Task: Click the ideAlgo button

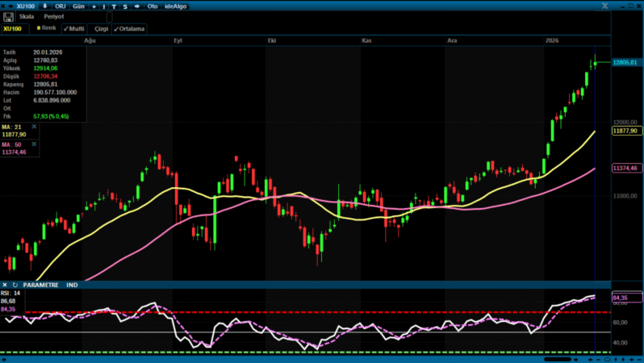Action: 176,6
